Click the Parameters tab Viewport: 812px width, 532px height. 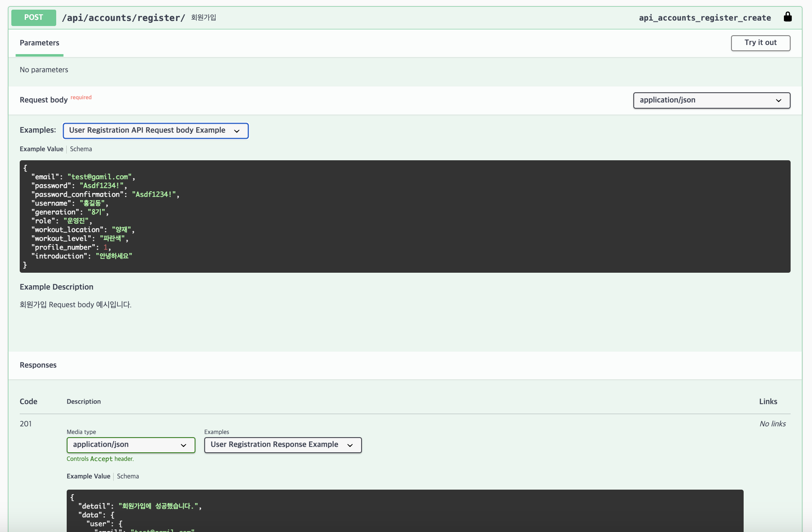click(39, 43)
